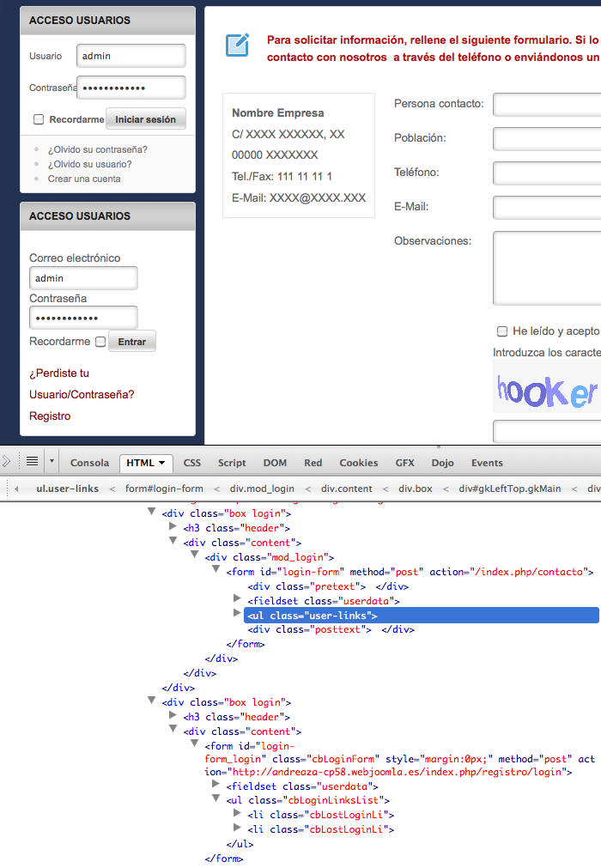Select ul.user-links in the breadcrumb path
Screen dimensions: 601x868
pyautogui.click(x=68, y=489)
